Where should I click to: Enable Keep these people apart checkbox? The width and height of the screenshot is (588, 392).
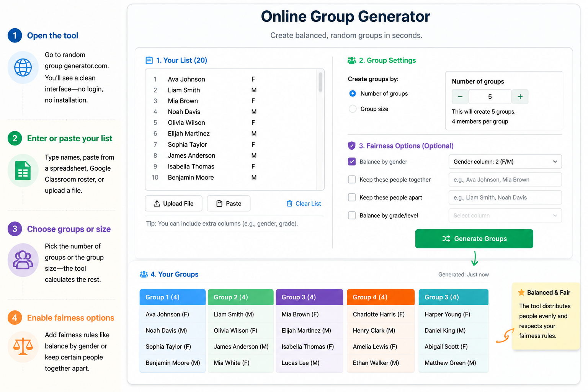(x=352, y=198)
